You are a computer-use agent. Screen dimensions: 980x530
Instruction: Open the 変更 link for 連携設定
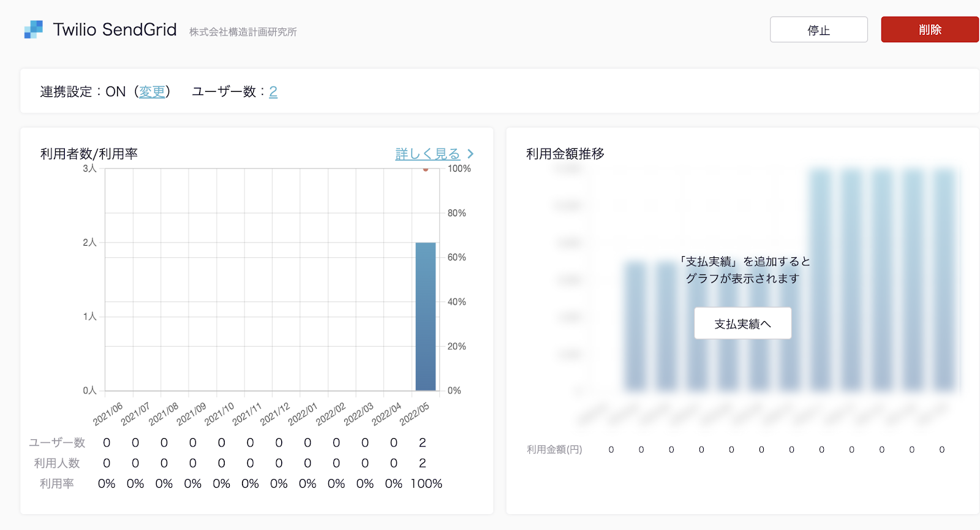152,92
